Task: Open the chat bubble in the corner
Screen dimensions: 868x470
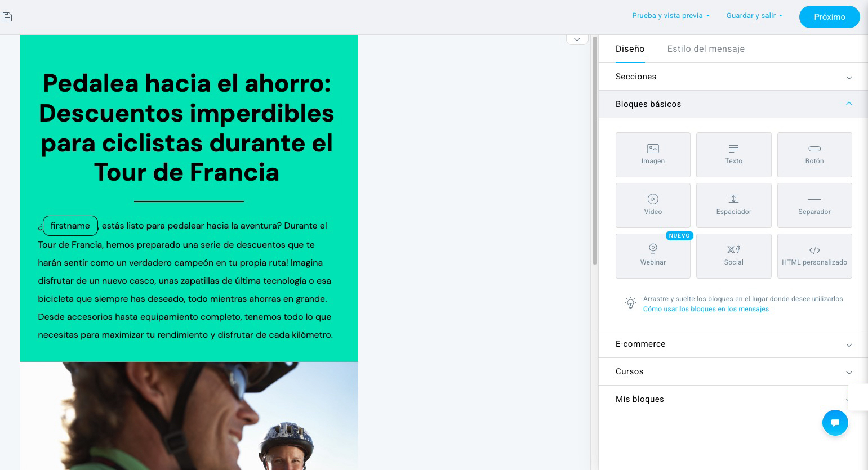Action: tap(835, 422)
